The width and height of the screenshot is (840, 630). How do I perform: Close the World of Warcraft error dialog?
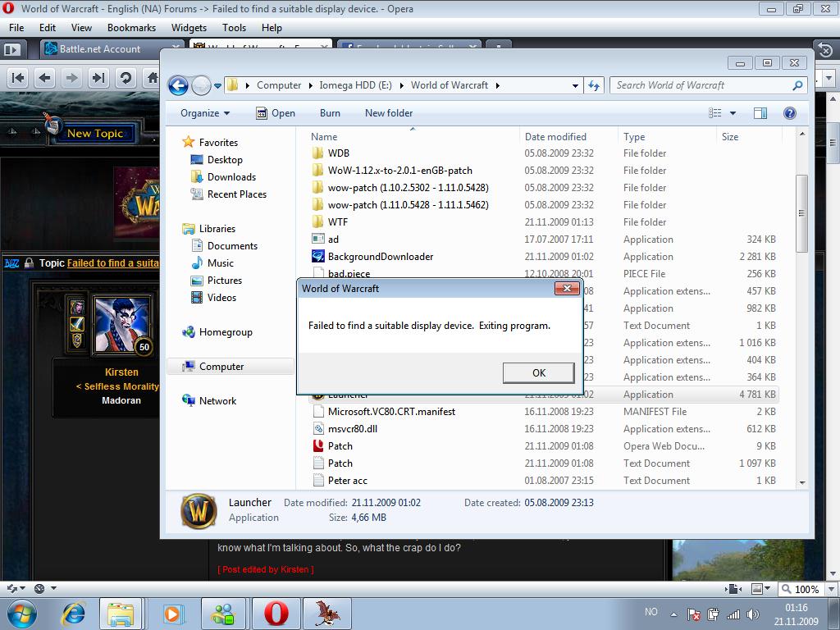coord(567,288)
